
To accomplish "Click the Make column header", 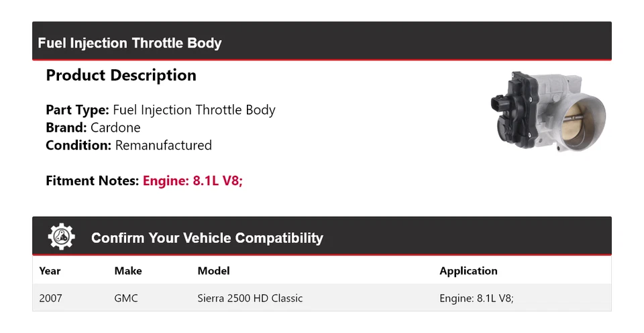I will pyautogui.click(x=128, y=271).
